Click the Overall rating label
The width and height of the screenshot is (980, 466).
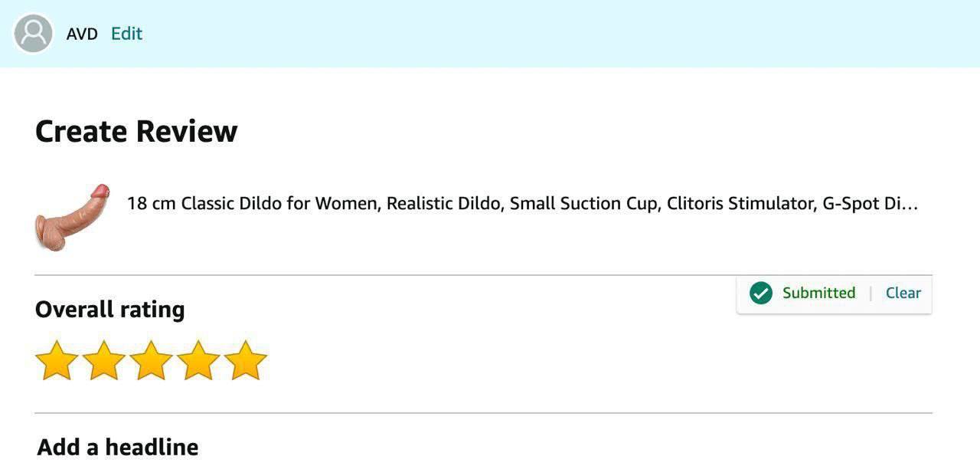[x=110, y=310]
